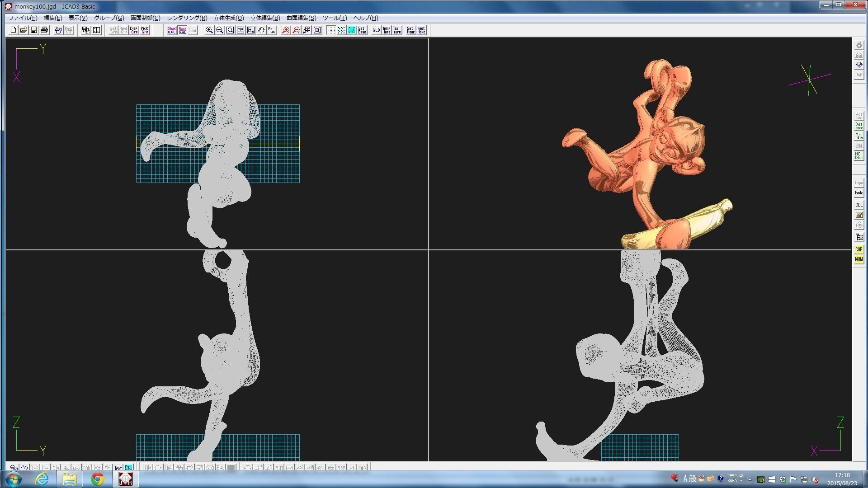
Task: Toggle the yellow COP sidebar button
Action: 859,249
